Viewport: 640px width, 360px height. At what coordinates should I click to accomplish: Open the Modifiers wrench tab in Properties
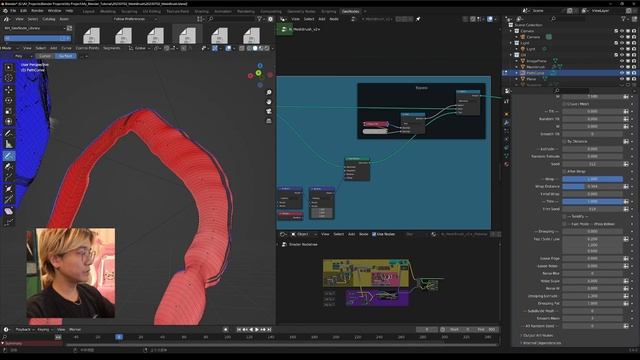pos(507,122)
